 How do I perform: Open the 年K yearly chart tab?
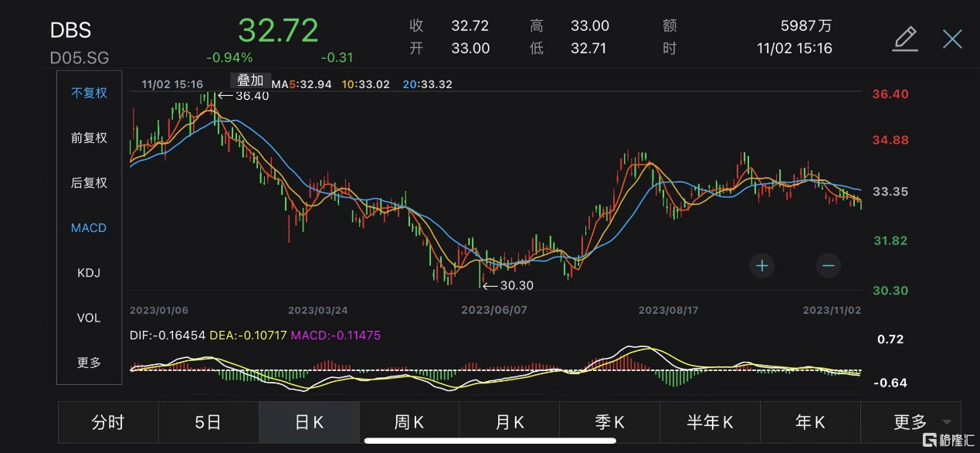(810, 422)
